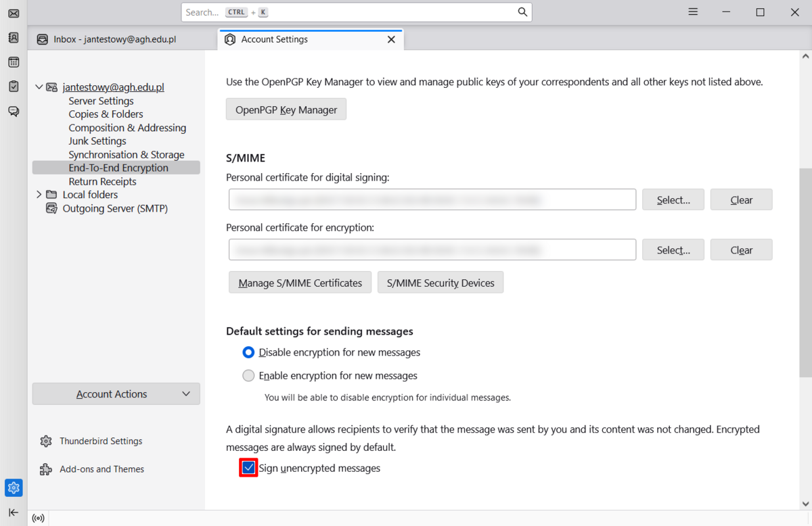812x526 pixels.
Task: Click the digital signing certificate field
Action: [432, 199]
